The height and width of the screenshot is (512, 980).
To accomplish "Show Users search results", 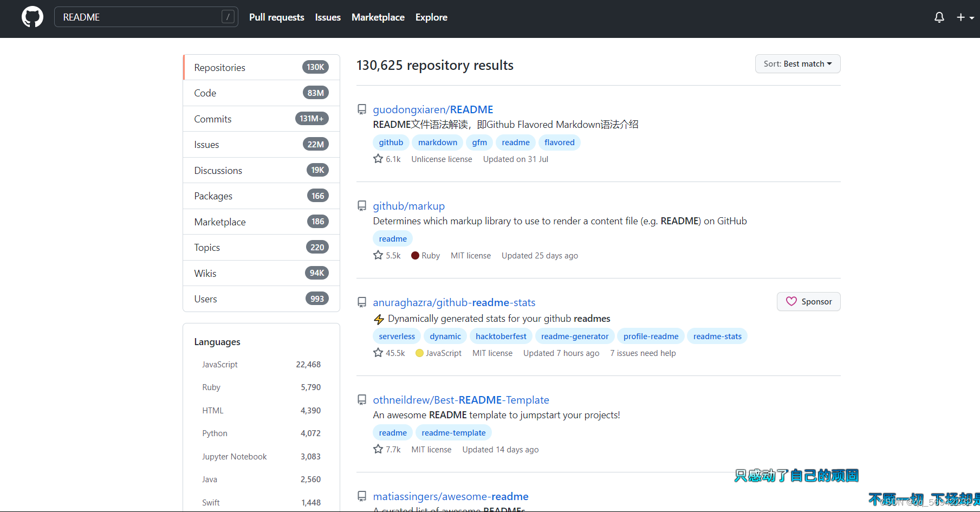I will [262, 299].
